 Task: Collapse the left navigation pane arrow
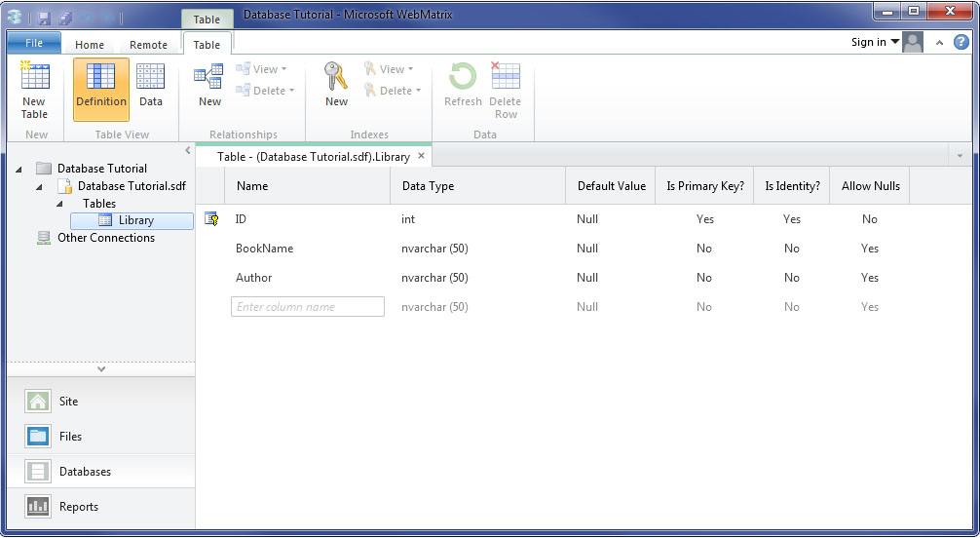coord(187,150)
